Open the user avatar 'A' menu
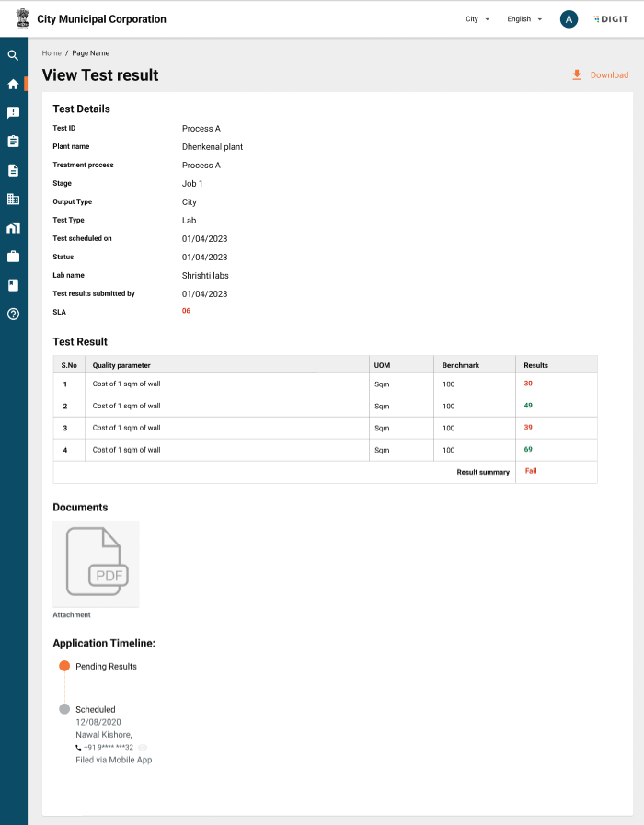The image size is (644, 825). point(569,19)
